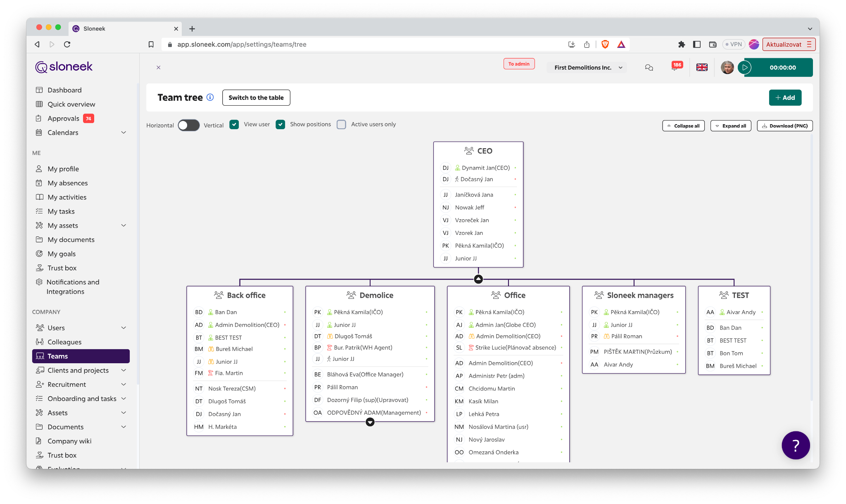Toggle Horizontal/Vertical layout switch

(x=189, y=125)
